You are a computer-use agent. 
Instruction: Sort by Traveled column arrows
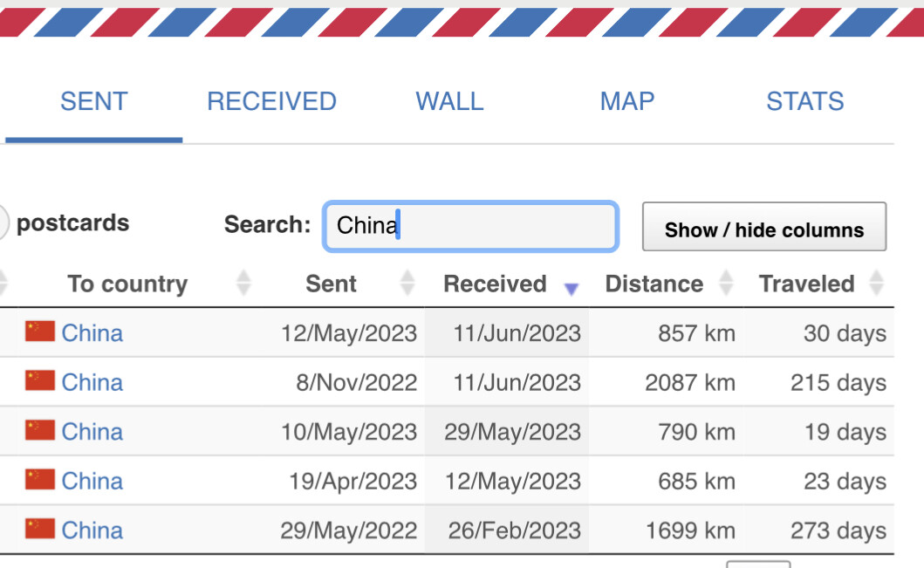[x=877, y=283]
